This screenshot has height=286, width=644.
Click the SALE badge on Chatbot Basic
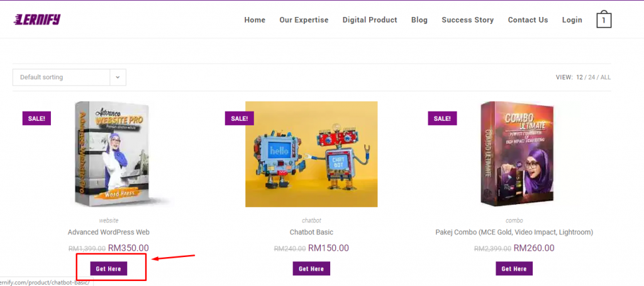(240, 118)
